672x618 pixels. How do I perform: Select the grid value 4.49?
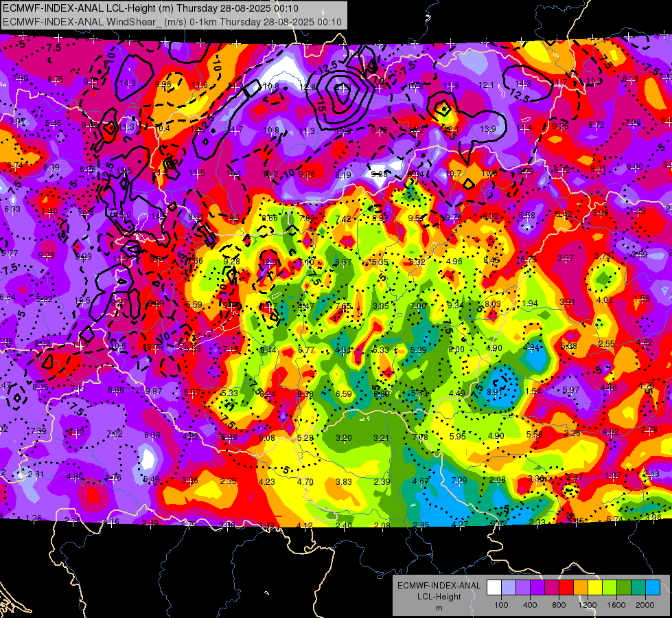click(457, 393)
